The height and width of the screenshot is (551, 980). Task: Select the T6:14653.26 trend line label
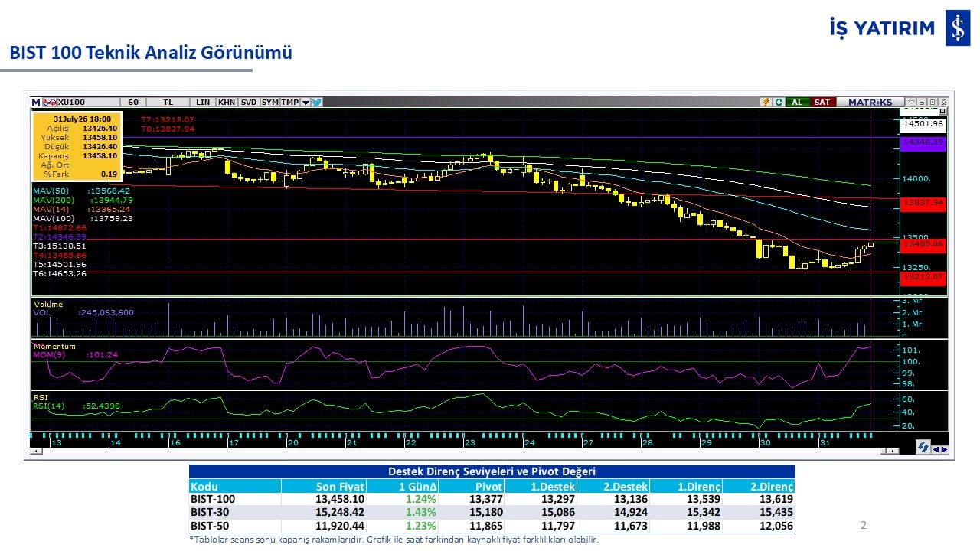point(60,273)
